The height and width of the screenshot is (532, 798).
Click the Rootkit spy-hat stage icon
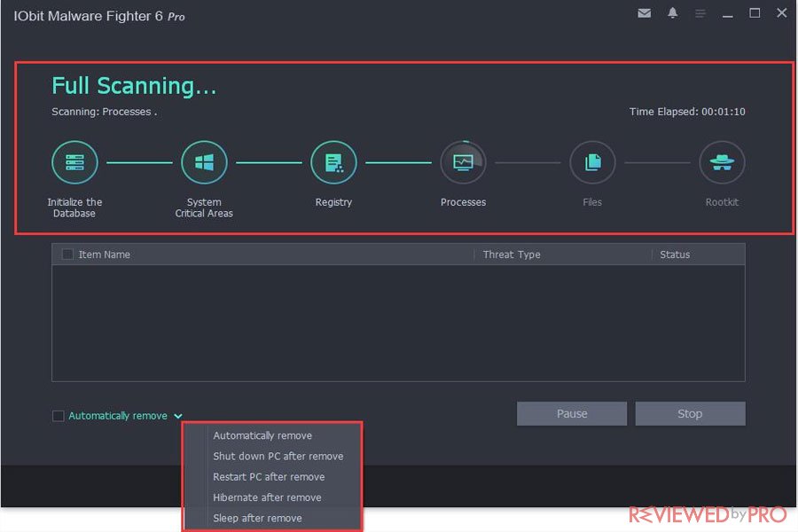click(x=722, y=162)
